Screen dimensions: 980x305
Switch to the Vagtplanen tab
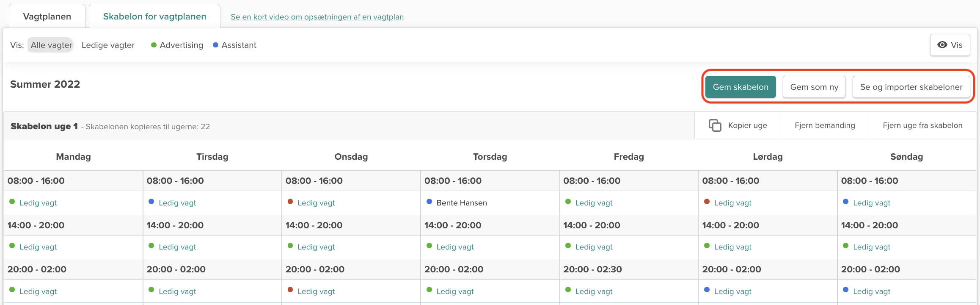tap(47, 17)
